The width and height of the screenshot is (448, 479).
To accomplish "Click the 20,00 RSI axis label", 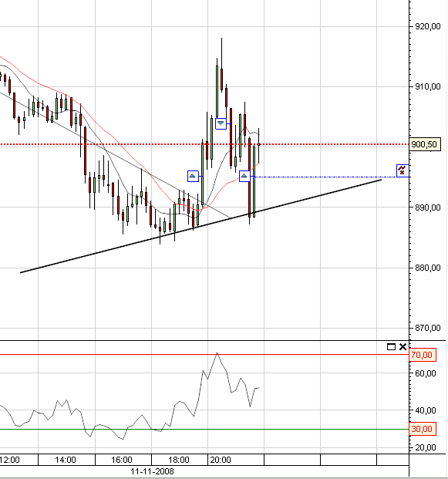I will click(426, 447).
